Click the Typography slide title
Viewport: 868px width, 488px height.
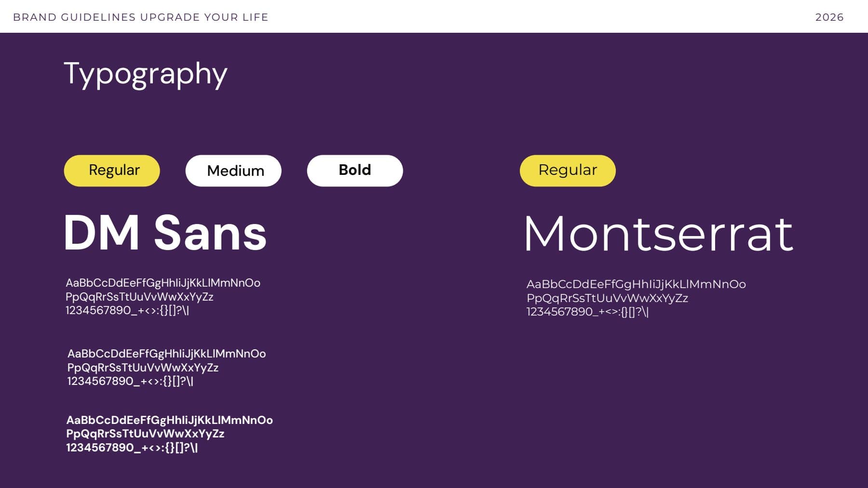point(146,74)
